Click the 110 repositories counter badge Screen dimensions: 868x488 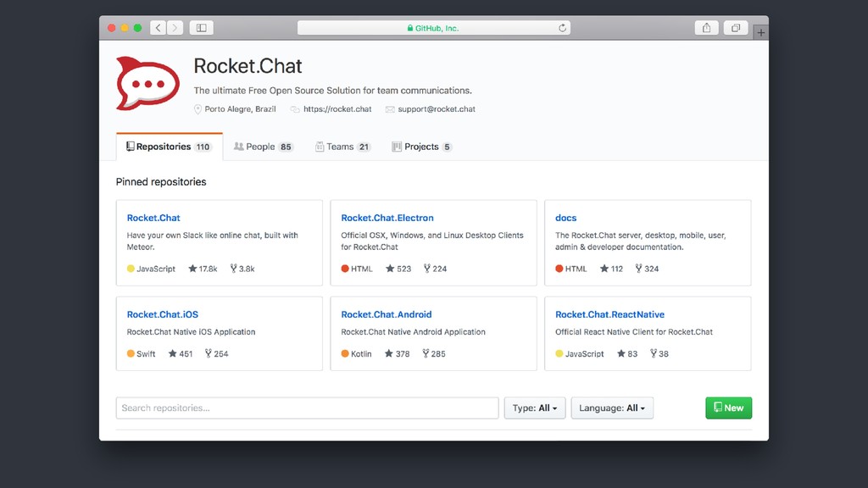coord(203,147)
